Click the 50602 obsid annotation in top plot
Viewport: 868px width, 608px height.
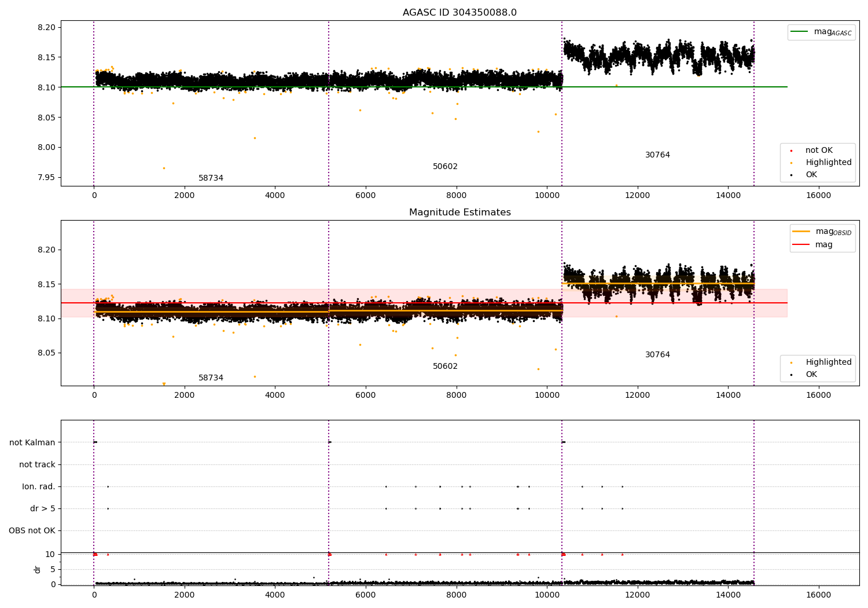[445, 167]
